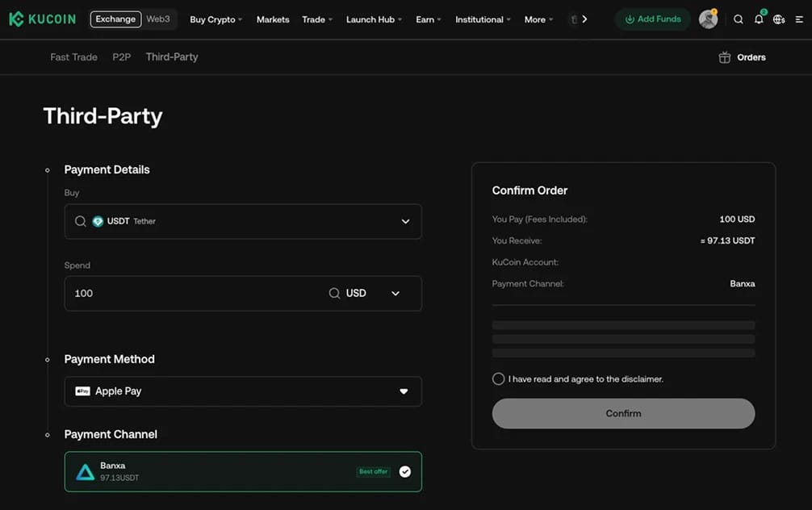812x510 pixels.
Task: Click the Orders gift icon
Action: (x=725, y=57)
